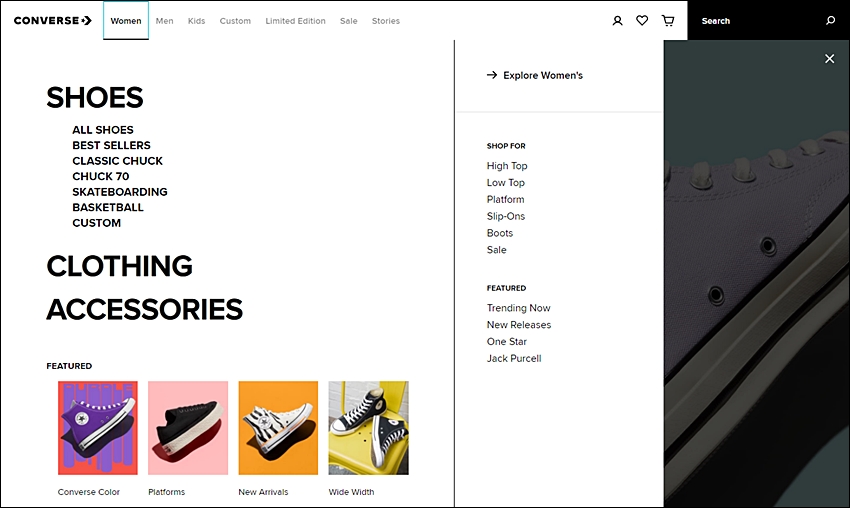Open the Stories menu
The height and width of the screenshot is (508, 850).
tap(385, 21)
